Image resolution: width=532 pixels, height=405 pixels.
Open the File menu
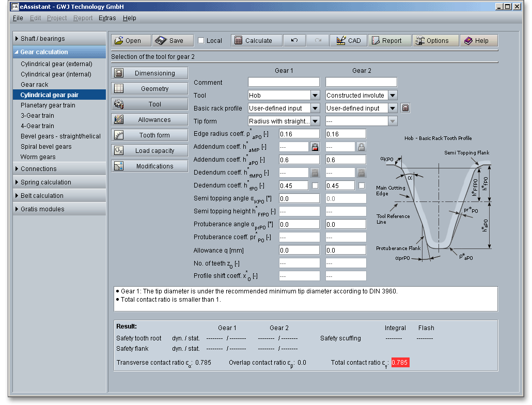pos(18,18)
